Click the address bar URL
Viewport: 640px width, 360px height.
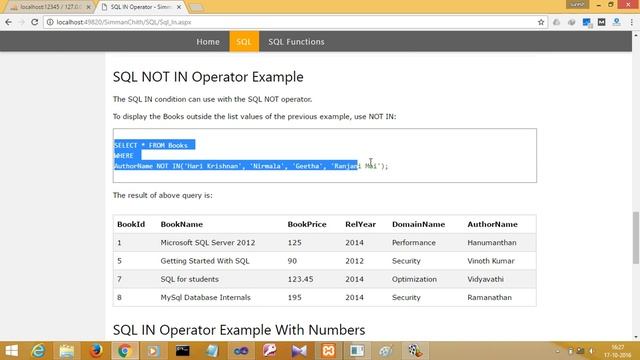124,22
